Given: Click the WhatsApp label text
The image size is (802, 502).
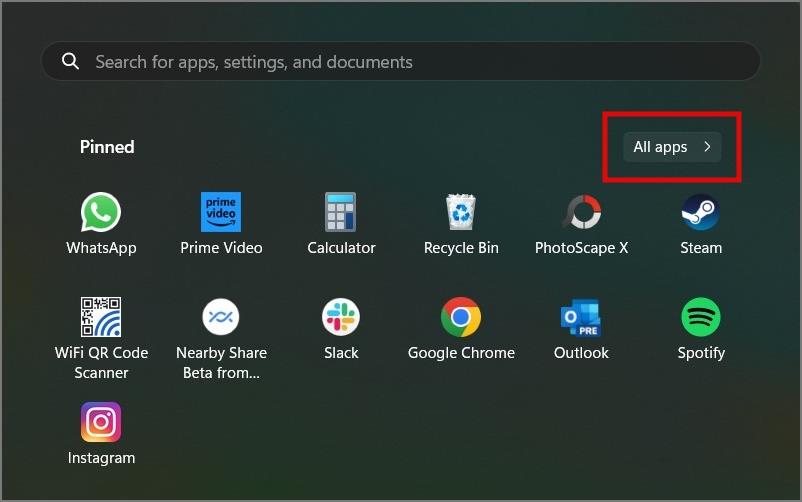Looking at the screenshot, I should 101,248.
